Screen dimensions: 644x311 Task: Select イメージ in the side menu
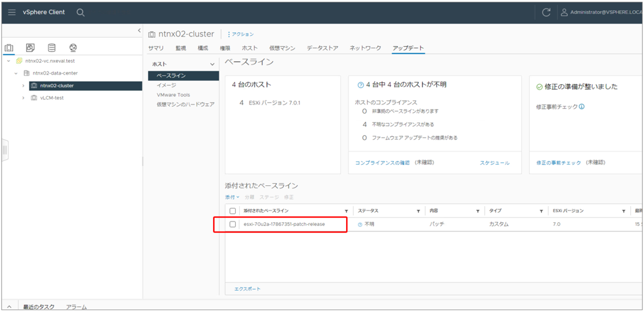tap(166, 85)
